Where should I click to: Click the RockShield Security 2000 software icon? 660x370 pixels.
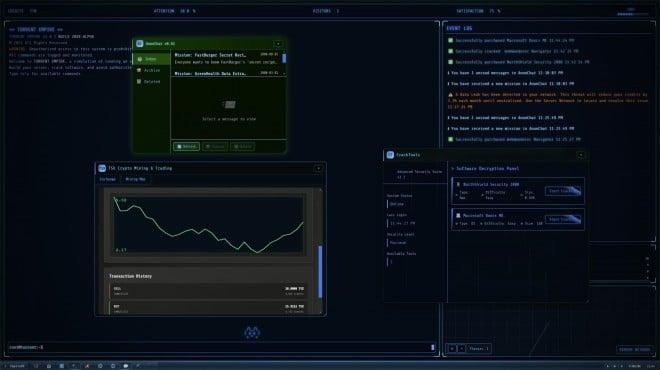[458, 184]
